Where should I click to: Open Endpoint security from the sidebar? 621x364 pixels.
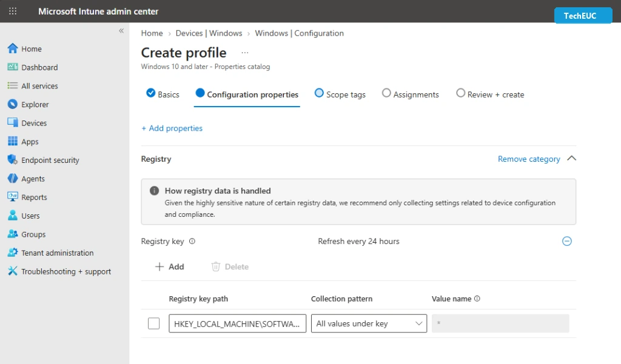(50, 160)
